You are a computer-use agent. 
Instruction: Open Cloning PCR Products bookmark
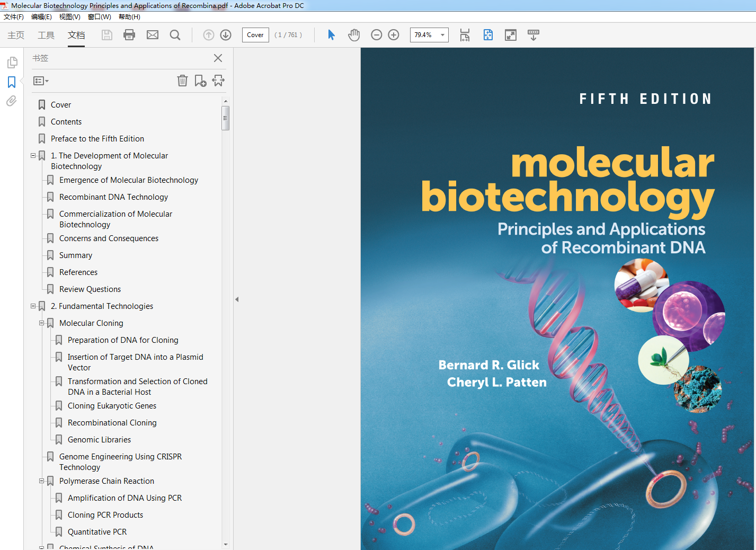[x=105, y=515]
